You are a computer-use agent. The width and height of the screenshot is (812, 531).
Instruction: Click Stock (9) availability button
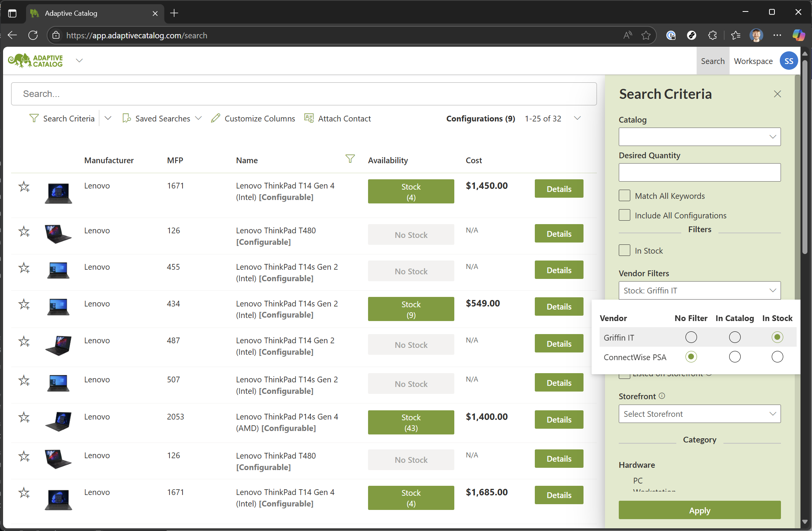[411, 309]
